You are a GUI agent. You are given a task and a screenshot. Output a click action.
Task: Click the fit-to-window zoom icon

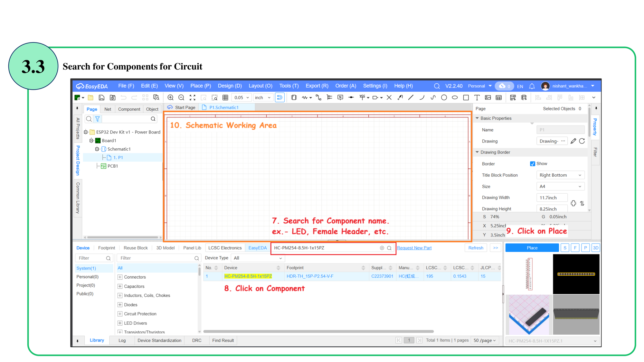point(192,97)
